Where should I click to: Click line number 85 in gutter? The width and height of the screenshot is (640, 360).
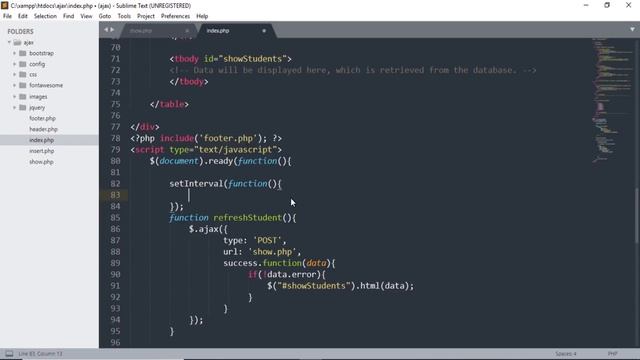click(115, 218)
